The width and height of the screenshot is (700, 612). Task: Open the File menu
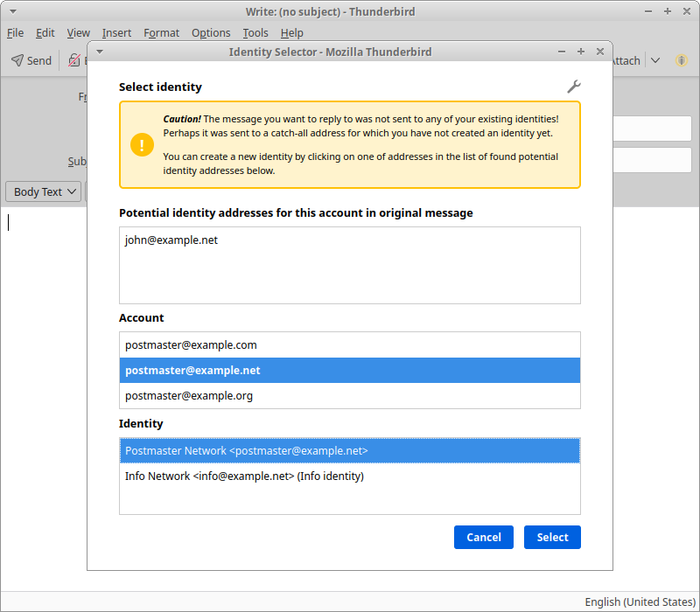point(15,33)
